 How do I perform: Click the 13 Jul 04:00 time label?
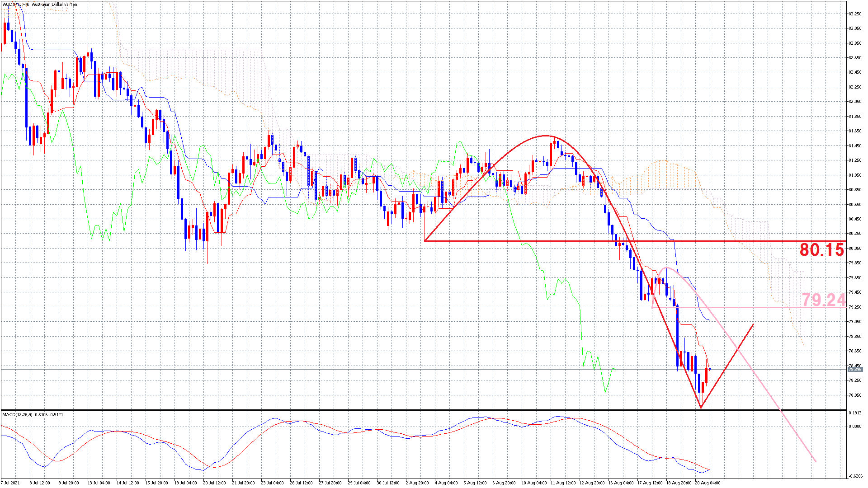(99, 483)
